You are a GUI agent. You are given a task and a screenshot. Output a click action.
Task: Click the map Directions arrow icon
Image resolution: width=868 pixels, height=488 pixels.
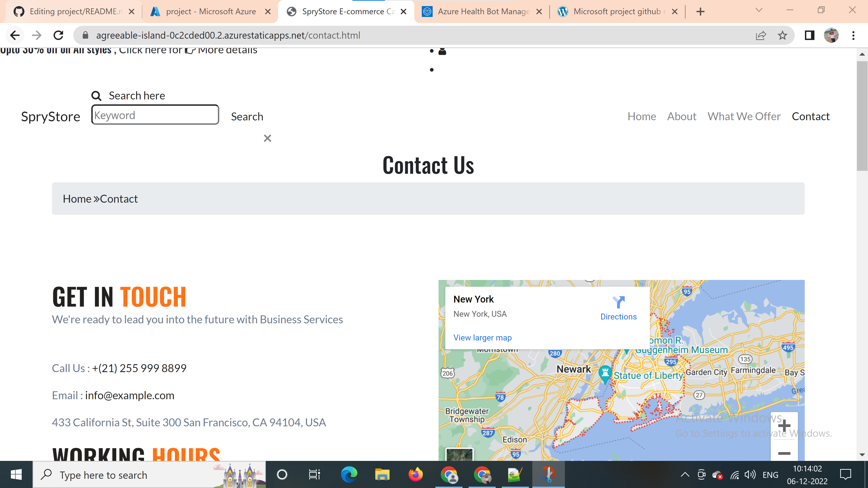click(618, 302)
